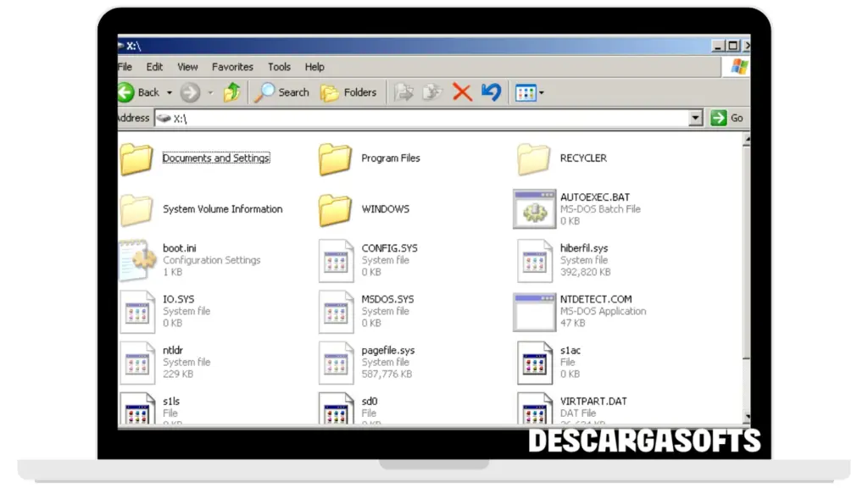Expand the address bar dropdown
Viewport: 868px width, 488px height.
695,118
